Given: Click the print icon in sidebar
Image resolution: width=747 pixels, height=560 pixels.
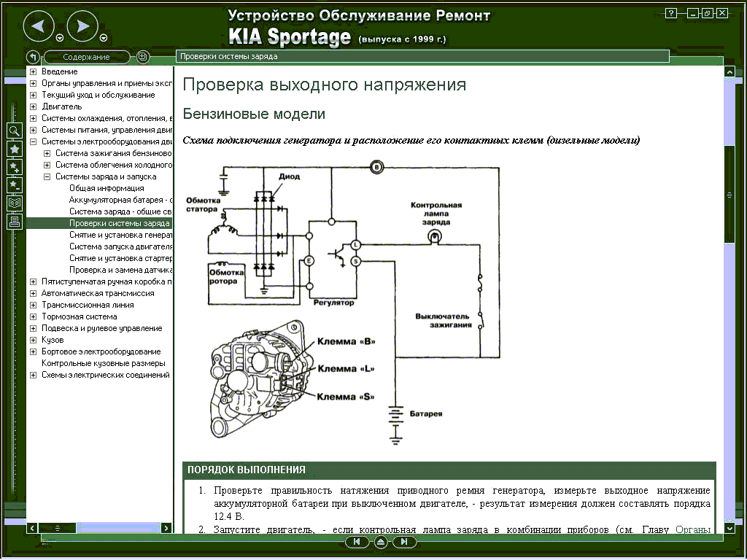Looking at the screenshot, I should point(15,222).
